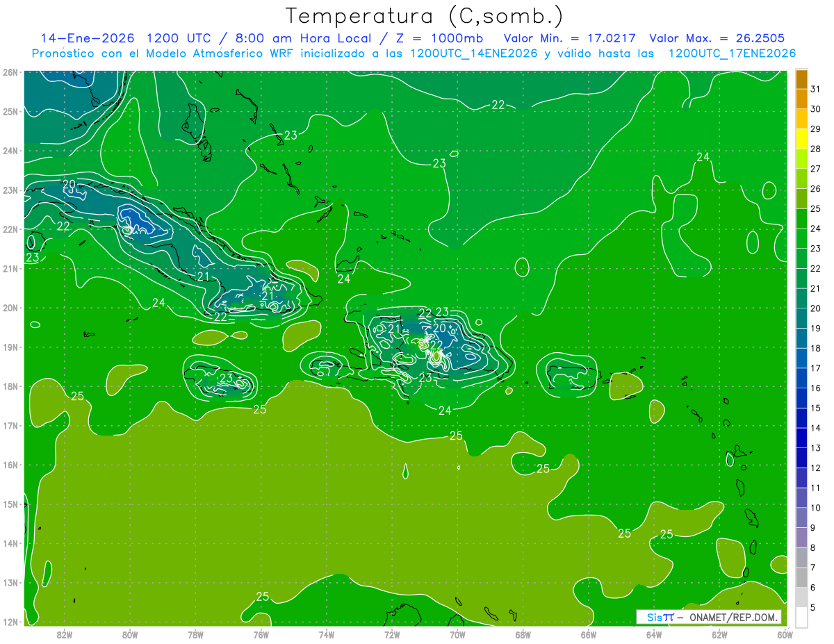Viewport: 834px width, 644px height.
Task: Click the longitude axis label "66W"
Action: 589,634
